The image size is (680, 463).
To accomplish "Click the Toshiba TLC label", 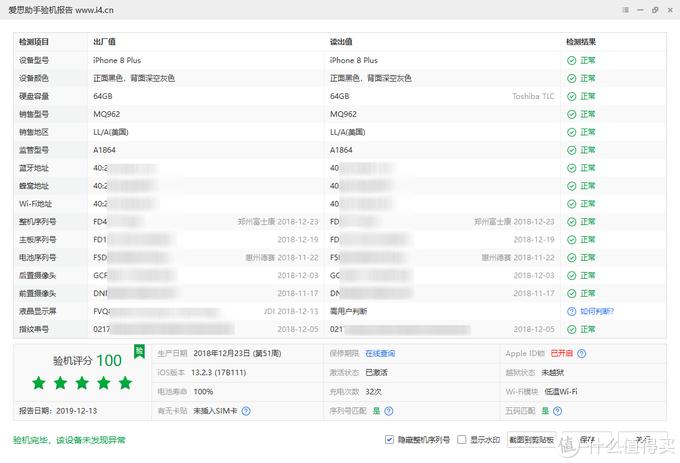I will coord(533,96).
